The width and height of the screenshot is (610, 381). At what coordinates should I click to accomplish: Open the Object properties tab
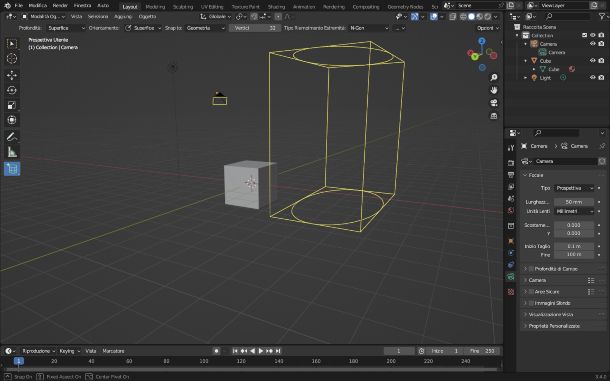click(x=511, y=241)
